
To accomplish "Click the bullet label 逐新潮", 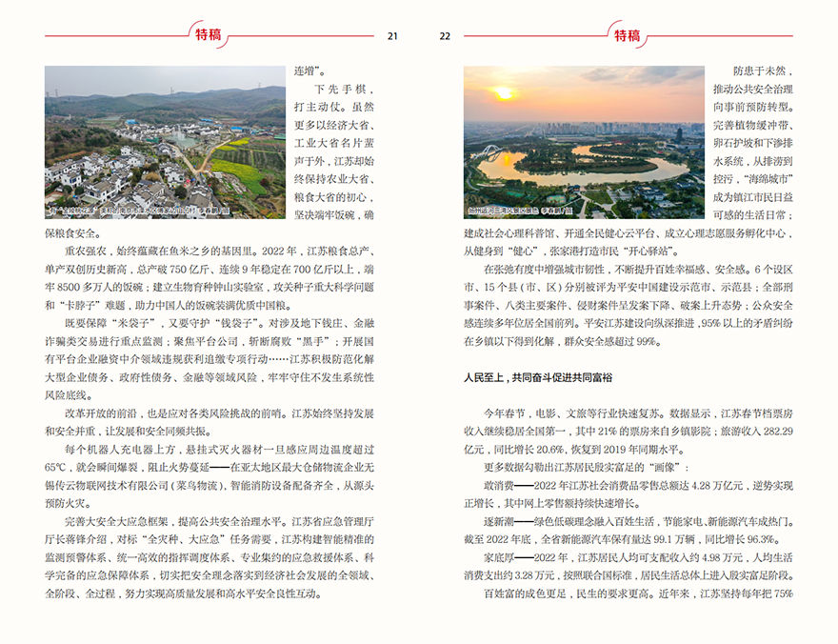I will [499, 522].
